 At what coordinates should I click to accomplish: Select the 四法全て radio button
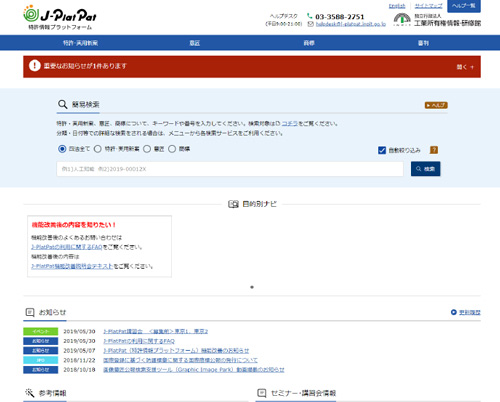62,149
